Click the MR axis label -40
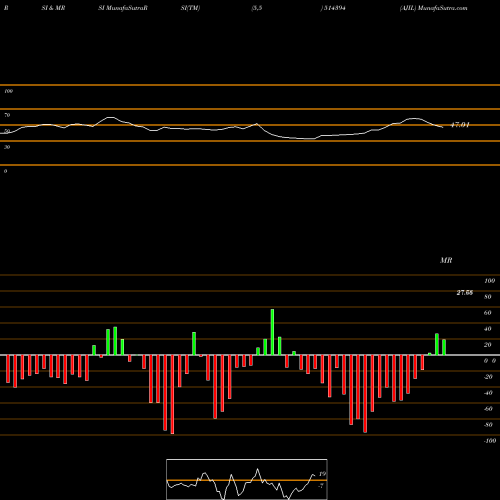The width and height of the screenshot is (500, 500). [488, 393]
